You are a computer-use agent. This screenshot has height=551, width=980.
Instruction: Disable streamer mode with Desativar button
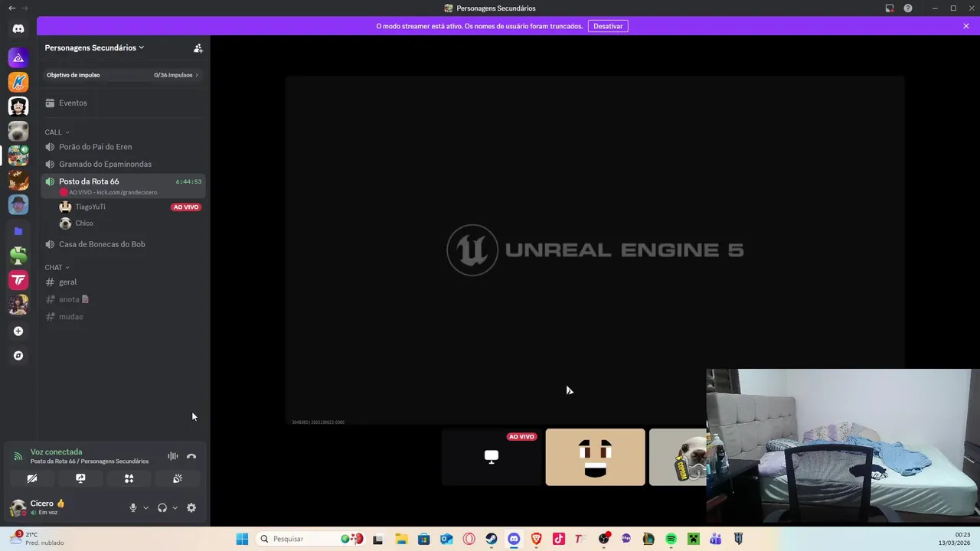(x=608, y=26)
